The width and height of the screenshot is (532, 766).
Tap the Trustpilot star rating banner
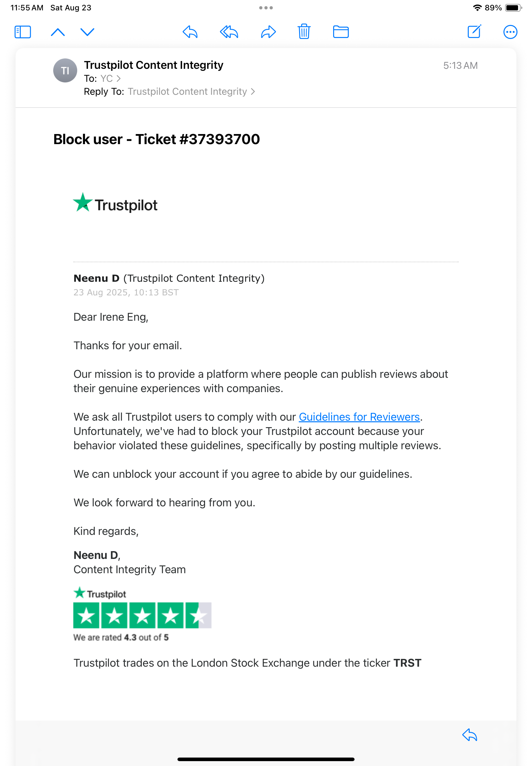click(x=142, y=615)
